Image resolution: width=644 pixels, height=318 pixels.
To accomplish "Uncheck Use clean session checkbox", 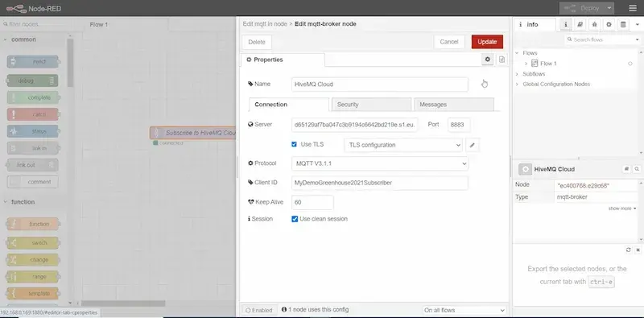I will tap(295, 219).
